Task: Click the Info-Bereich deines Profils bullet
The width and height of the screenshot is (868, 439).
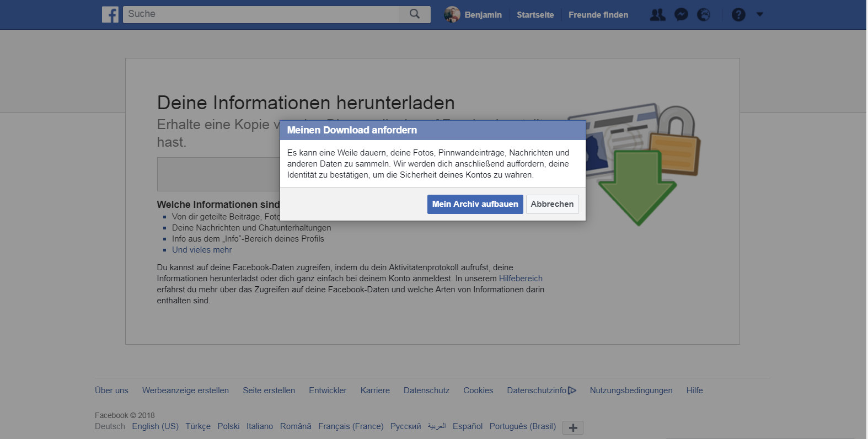Action: (248, 239)
